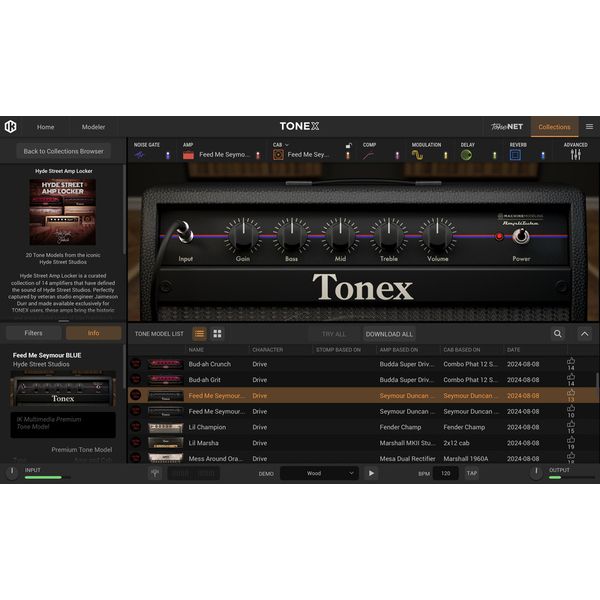Open the hamburger menu

589,127
